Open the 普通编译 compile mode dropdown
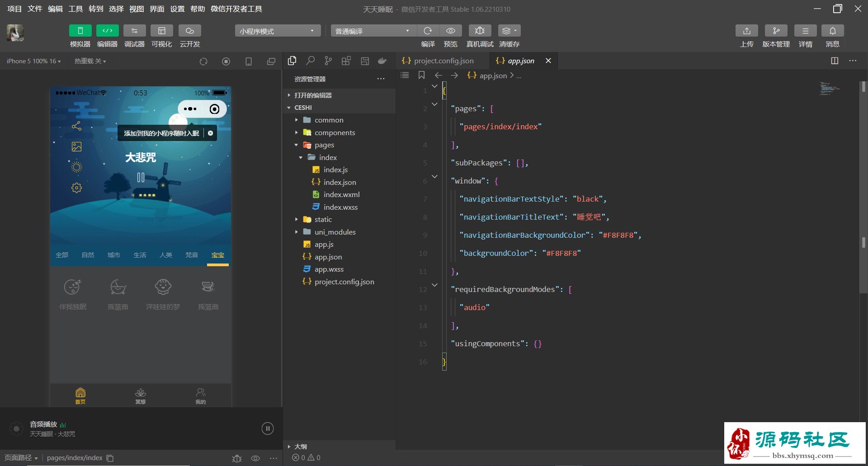 point(373,31)
